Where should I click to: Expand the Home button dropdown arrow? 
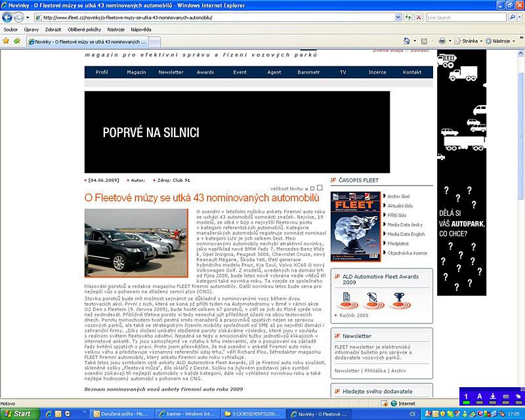click(415, 41)
